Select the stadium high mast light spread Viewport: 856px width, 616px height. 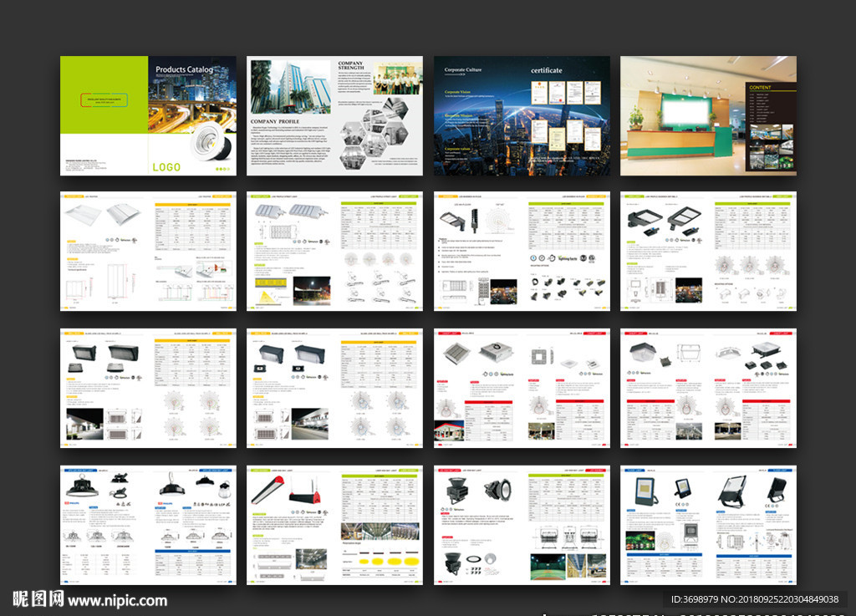[x=522, y=526]
